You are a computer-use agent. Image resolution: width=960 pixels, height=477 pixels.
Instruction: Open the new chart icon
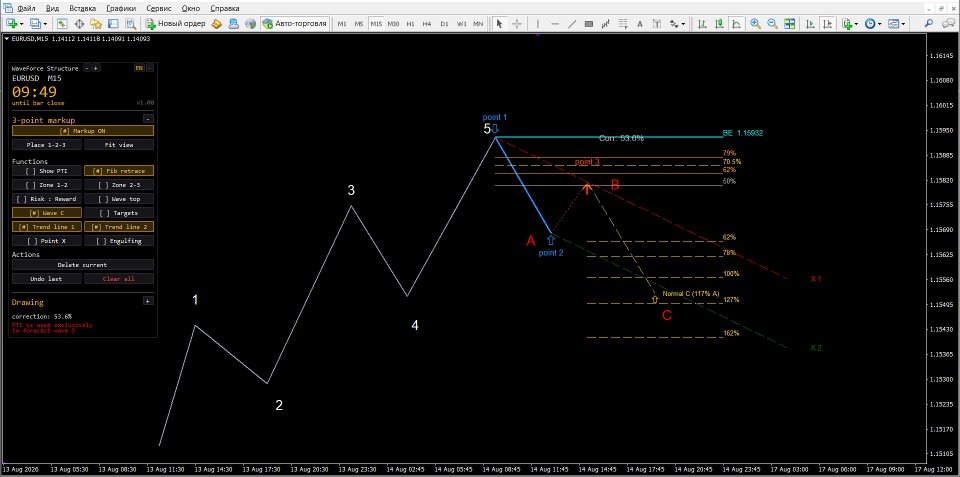tap(12, 23)
